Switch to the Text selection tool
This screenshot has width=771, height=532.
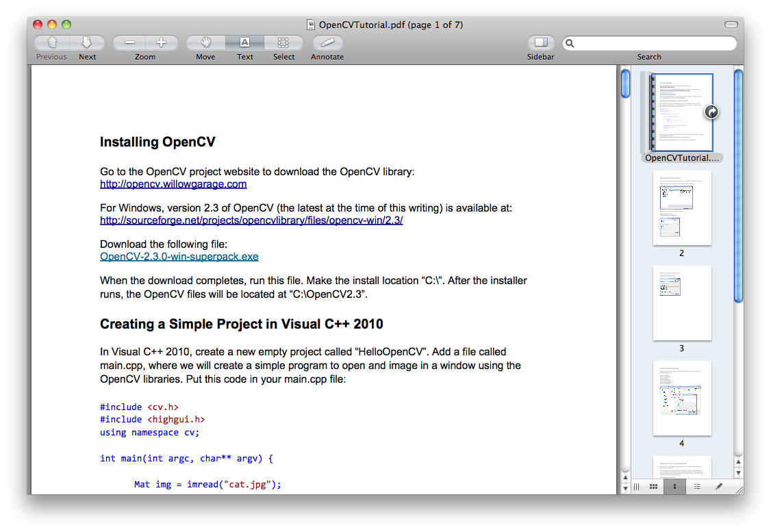pos(244,42)
